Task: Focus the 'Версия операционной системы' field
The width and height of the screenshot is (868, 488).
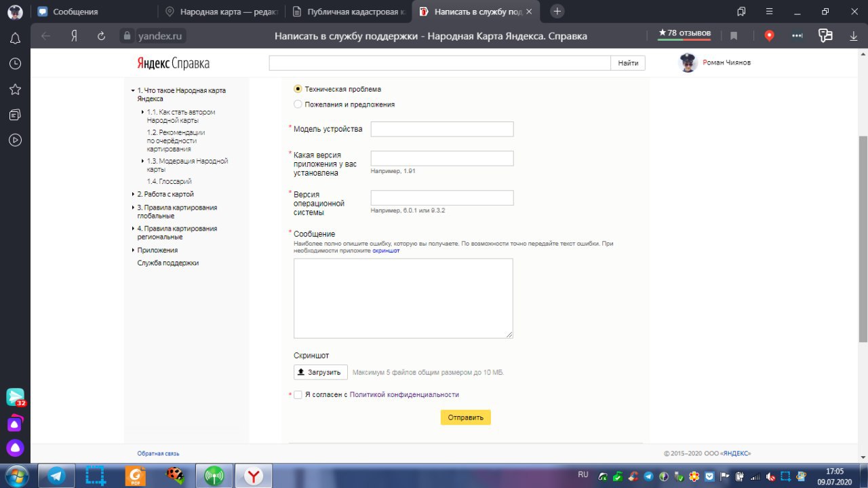Action: click(x=442, y=198)
